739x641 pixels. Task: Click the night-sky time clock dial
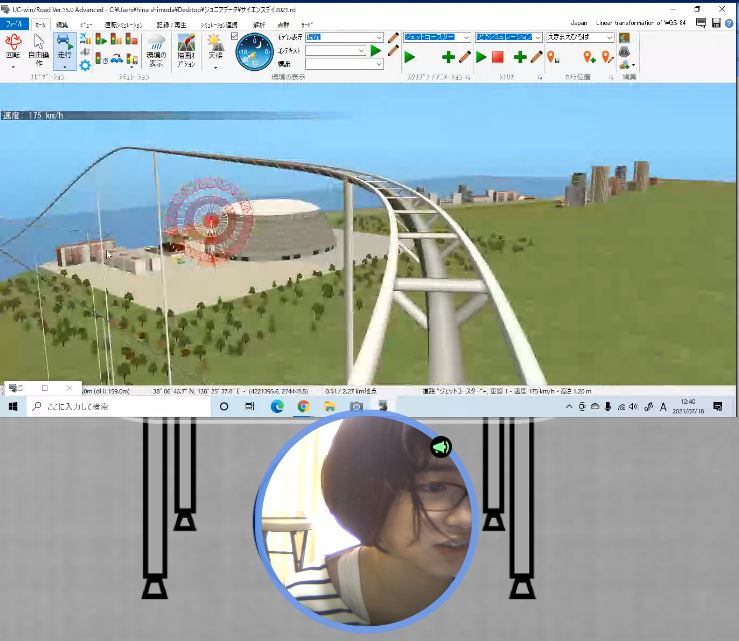[255, 52]
